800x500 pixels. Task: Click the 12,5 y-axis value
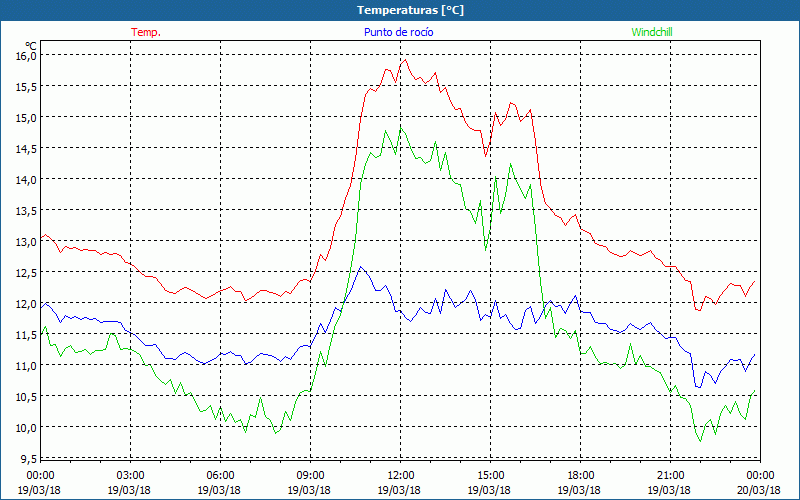coord(27,272)
